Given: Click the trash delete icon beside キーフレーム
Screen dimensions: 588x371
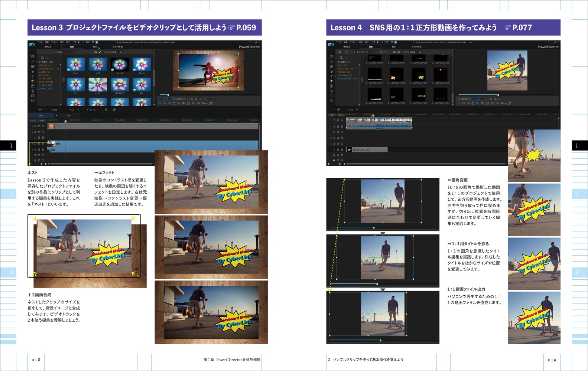Looking at the screenshot, I should [x=105, y=110].
